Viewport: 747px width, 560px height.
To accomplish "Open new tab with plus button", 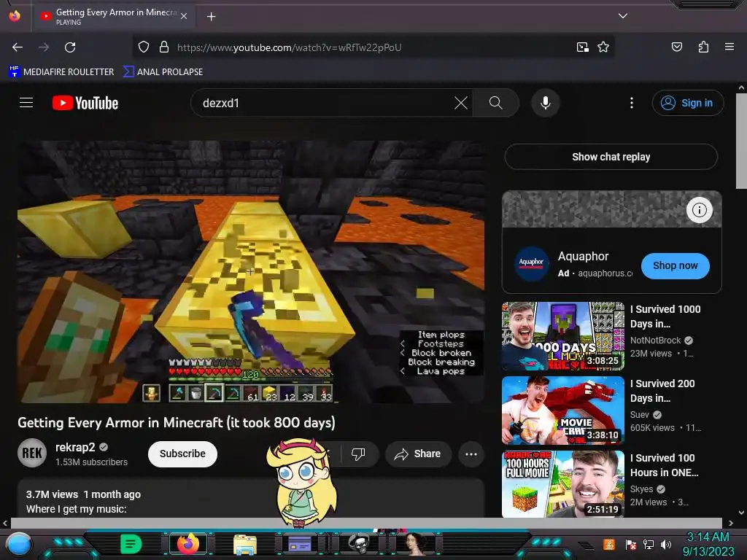I will [x=211, y=17].
